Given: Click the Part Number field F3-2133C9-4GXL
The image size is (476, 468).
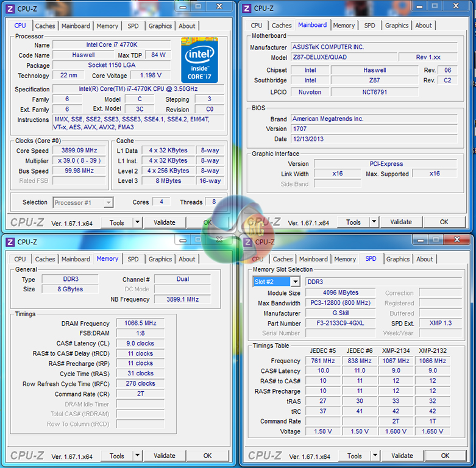Looking at the screenshot, I should coord(340,323).
